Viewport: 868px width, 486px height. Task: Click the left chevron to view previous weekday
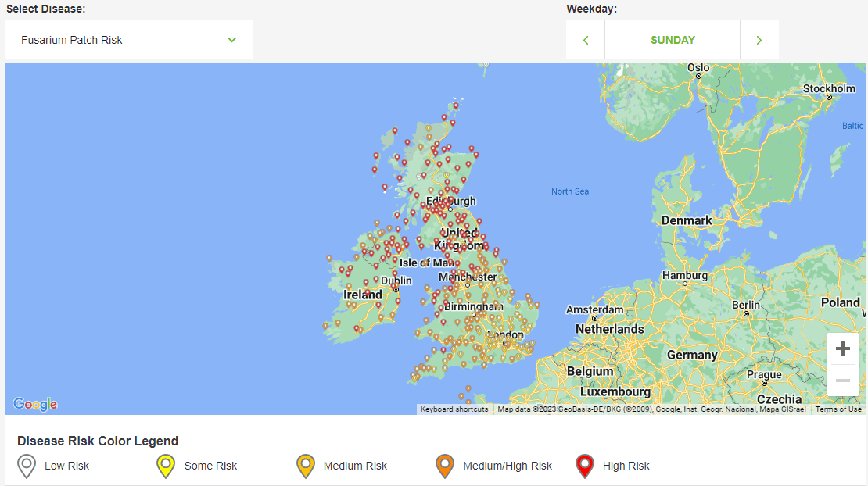[x=585, y=38]
